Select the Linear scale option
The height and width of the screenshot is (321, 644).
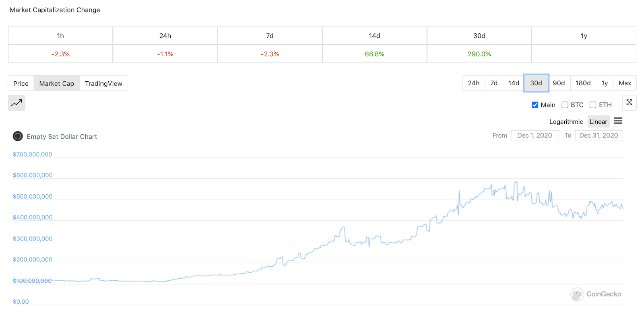click(598, 121)
